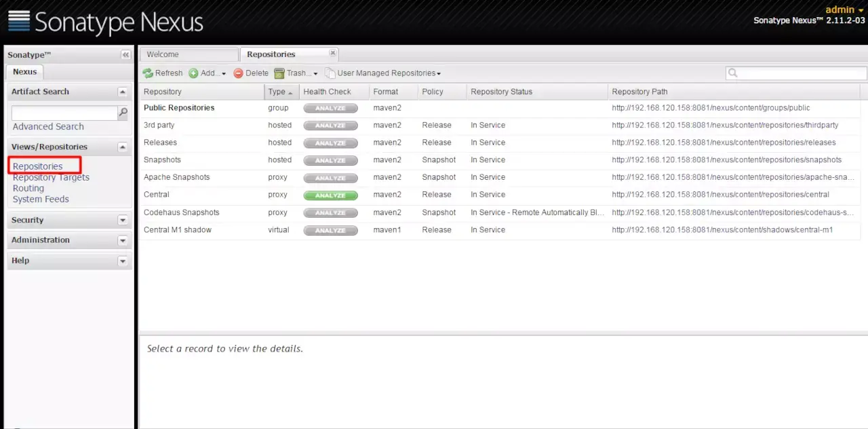Image resolution: width=868 pixels, height=429 pixels.
Task: Click the Health Check column header
Action: tap(334, 92)
